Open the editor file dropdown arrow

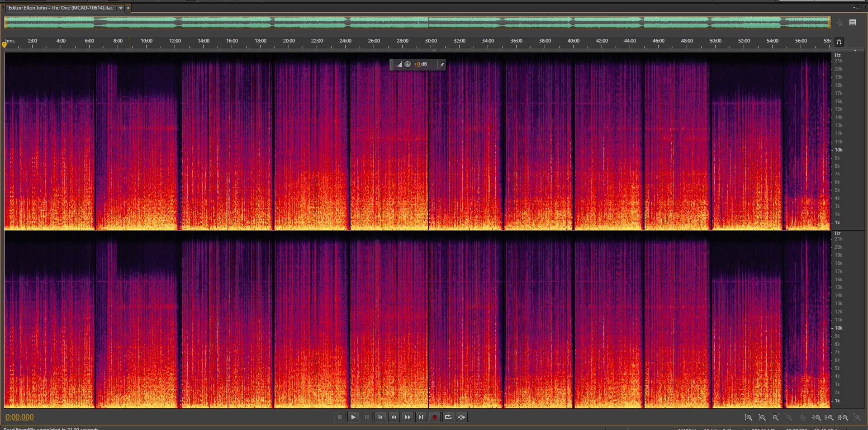(121, 8)
